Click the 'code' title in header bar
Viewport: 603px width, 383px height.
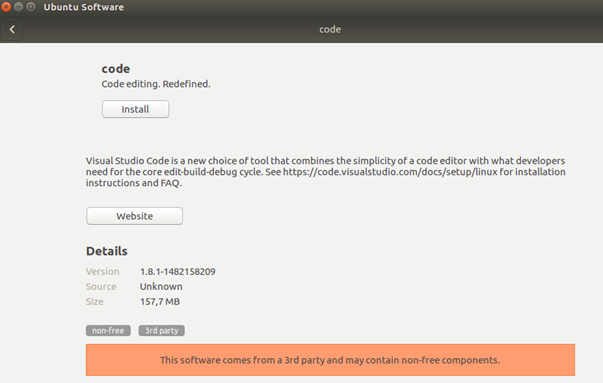(x=330, y=29)
